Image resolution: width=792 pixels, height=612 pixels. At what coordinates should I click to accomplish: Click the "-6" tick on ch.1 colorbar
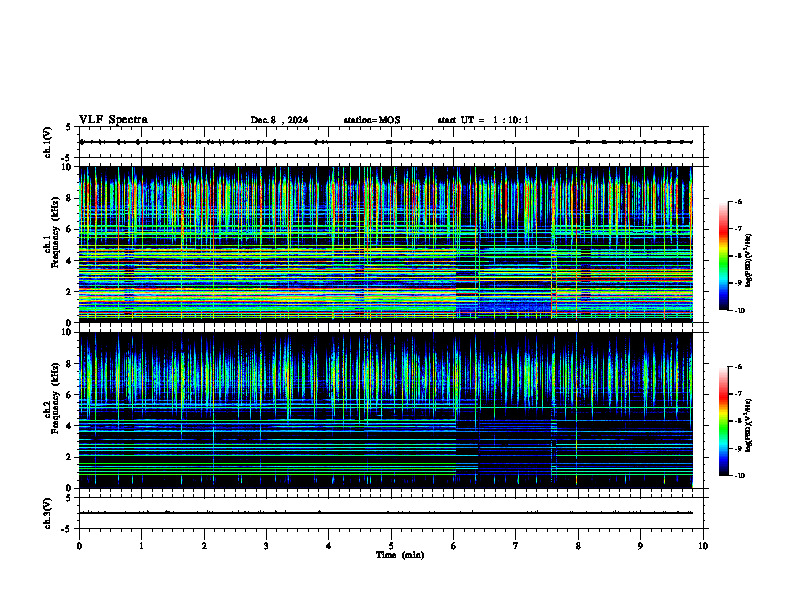[738, 201]
